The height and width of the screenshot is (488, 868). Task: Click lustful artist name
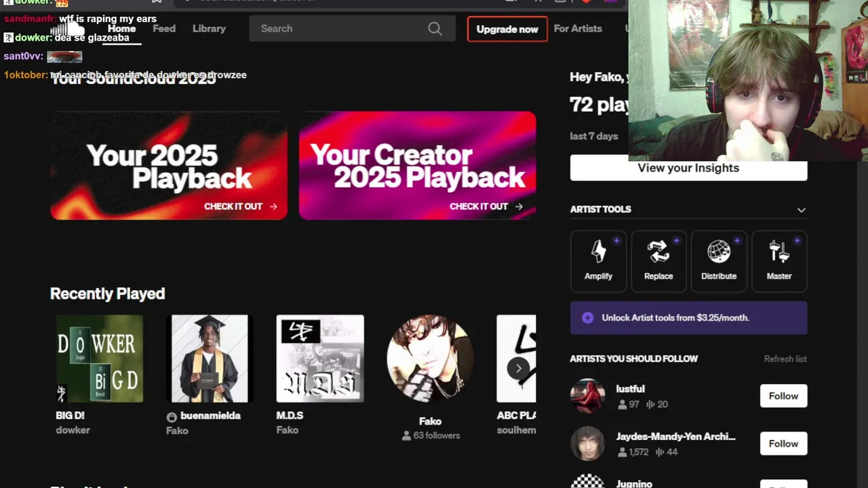click(x=630, y=389)
